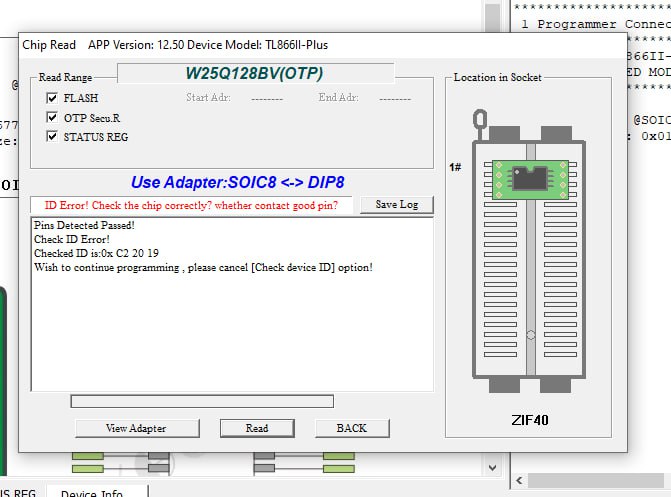Click scroll-down arrow in background window
Viewport: 671px width, 497px height.
coord(493,468)
